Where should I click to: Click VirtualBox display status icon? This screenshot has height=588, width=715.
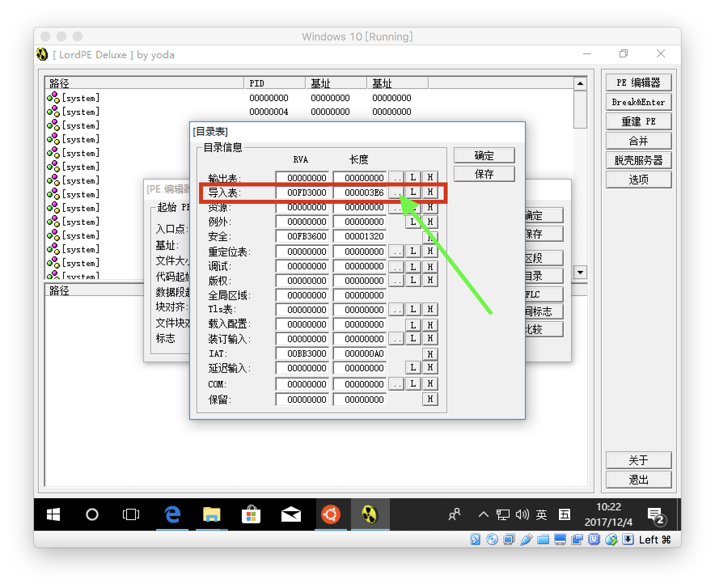[560, 539]
